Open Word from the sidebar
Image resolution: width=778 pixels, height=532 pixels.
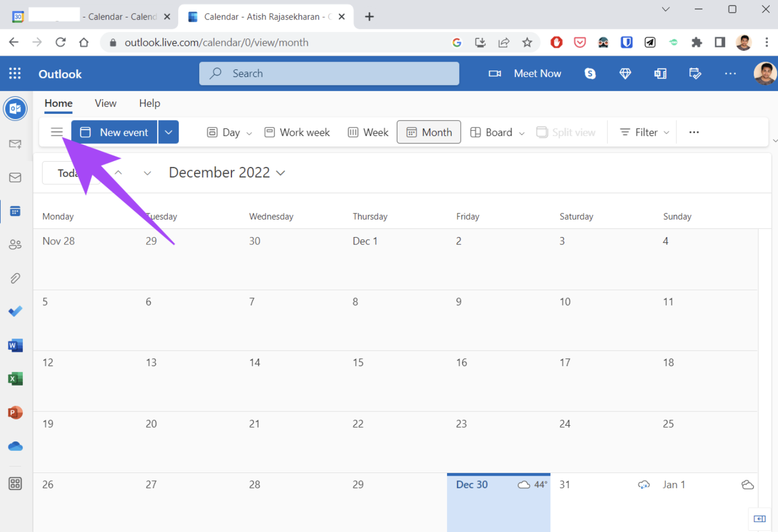click(x=15, y=346)
